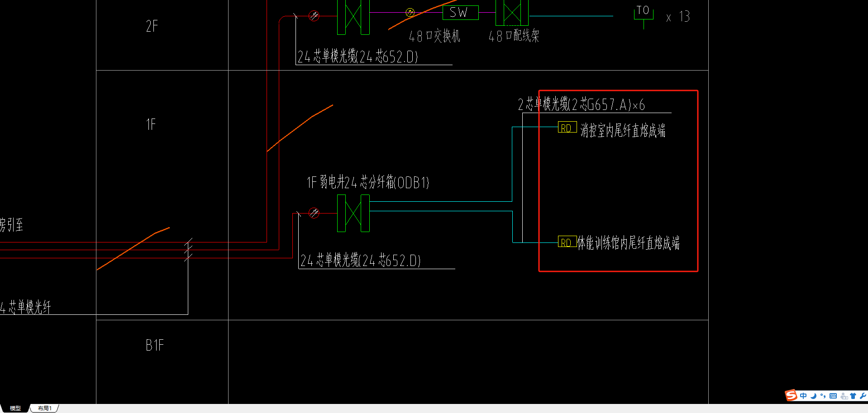This screenshot has width=868, height=413.
Task: Select the RD box beside 消控室内尾纤直熔成端
Action: (x=567, y=128)
